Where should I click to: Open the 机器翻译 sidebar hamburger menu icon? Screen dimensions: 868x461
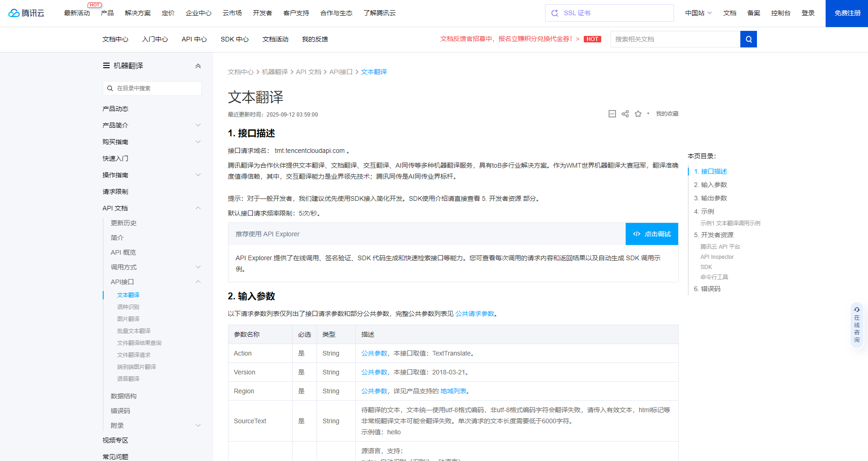coord(106,65)
